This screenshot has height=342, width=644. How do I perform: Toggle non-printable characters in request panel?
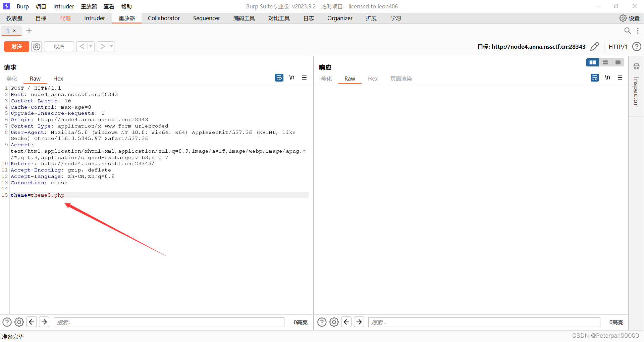click(292, 78)
